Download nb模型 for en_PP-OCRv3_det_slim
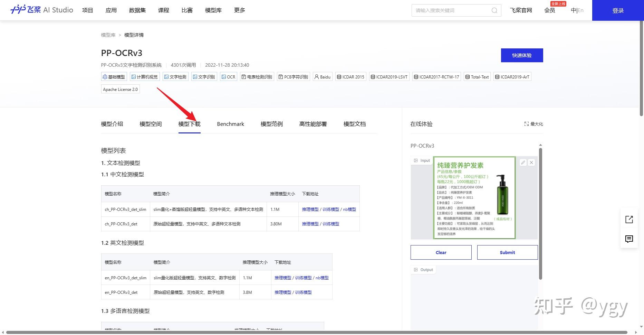The width and height of the screenshot is (644, 335). (322, 278)
